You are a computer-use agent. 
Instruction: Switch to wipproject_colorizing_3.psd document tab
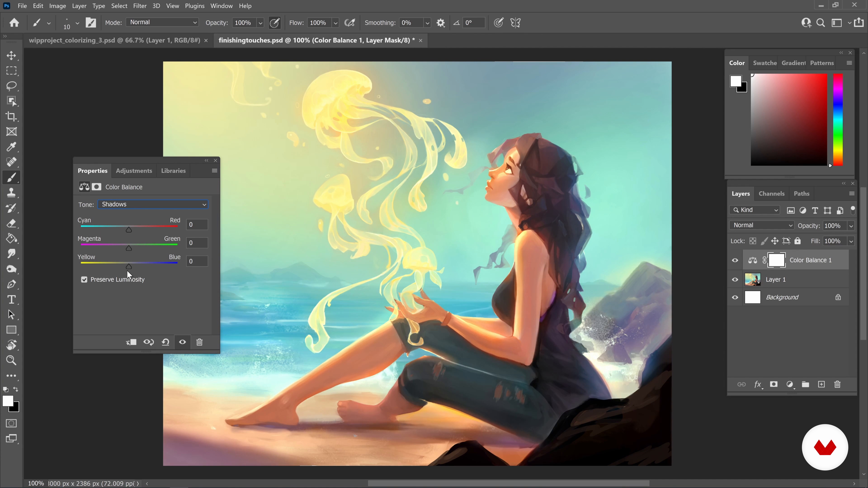point(115,40)
